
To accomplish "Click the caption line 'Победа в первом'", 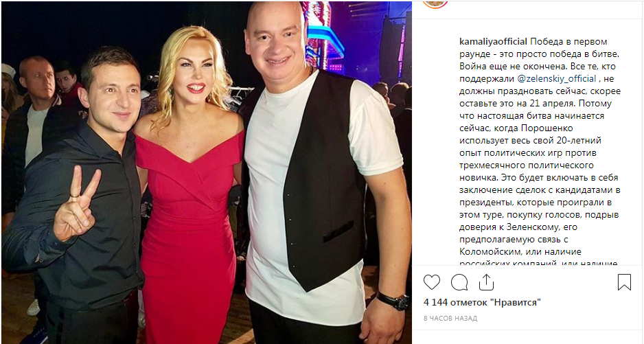I will point(563,41).
